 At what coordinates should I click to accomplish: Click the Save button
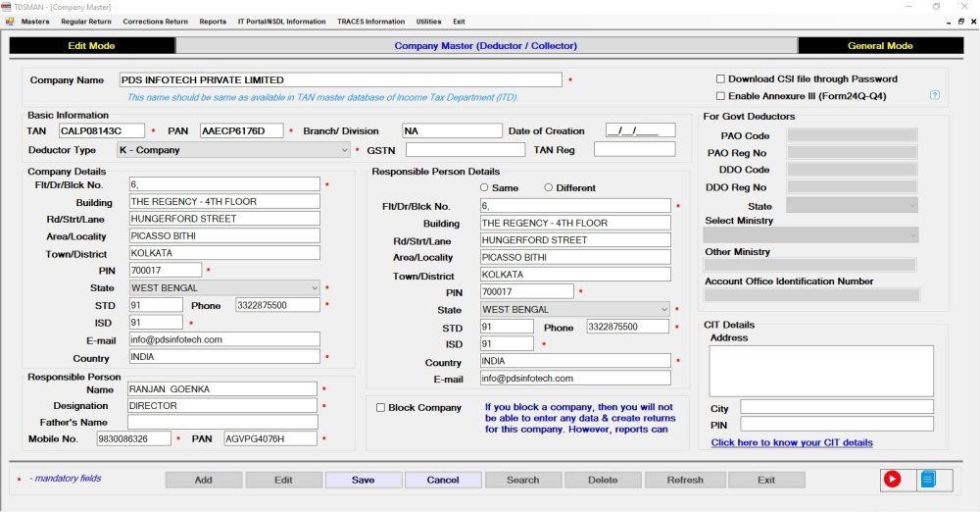tap(364, 480)
